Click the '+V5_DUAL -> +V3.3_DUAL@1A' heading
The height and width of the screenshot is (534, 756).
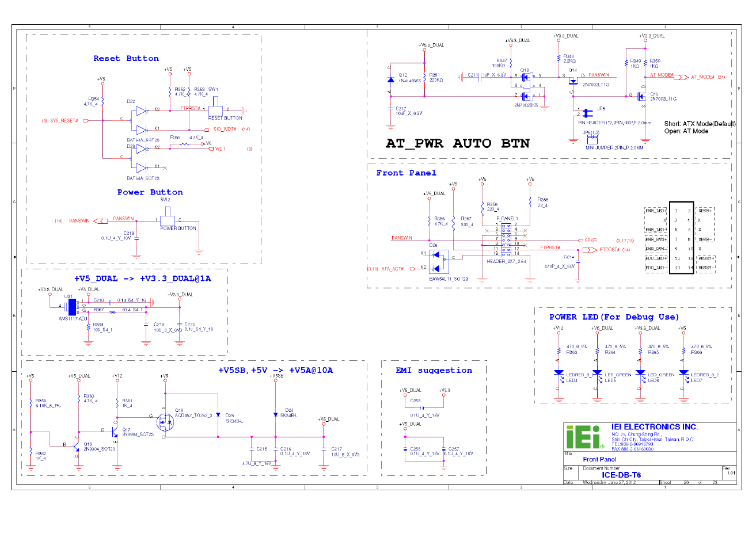click(x=142, y=279)
